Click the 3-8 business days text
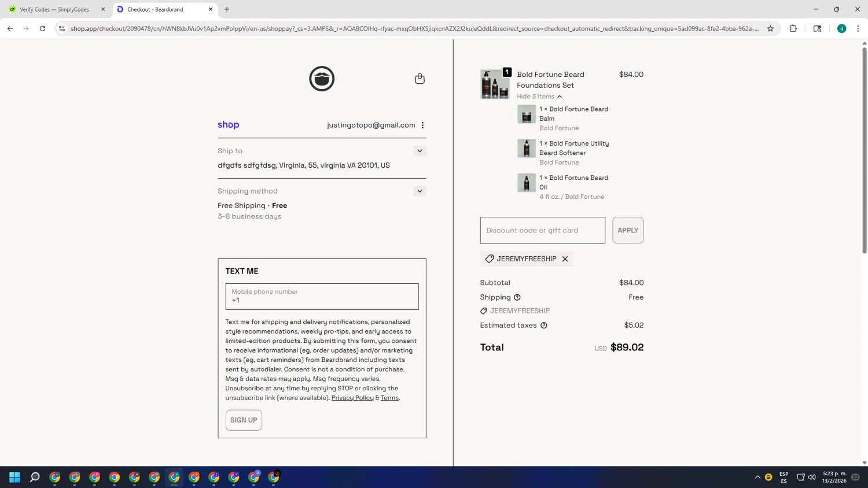This screenshot has height=488, width=868. click(x=249, y=217)
